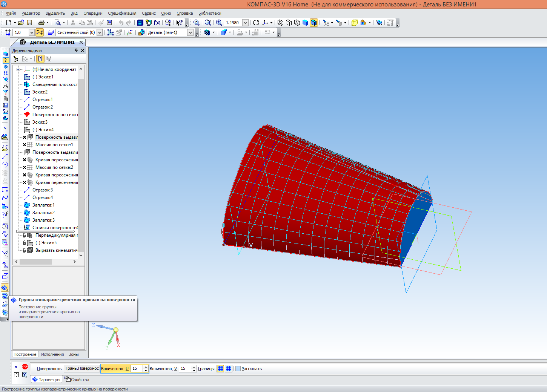Activate the Zoom in magnifier icon
The width and height of the screenshot is (547, 392).
[x=219, y=23]
